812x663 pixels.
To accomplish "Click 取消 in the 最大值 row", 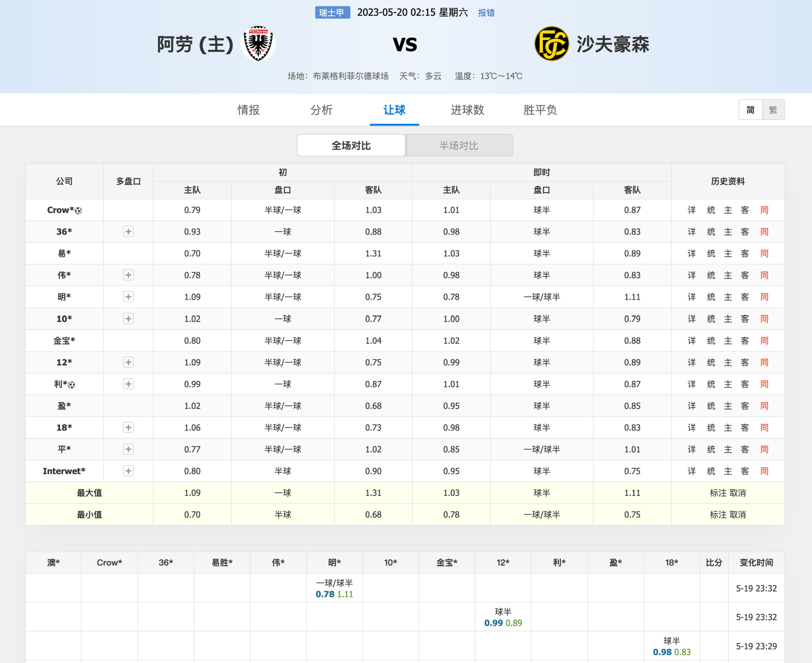I will [x=737, y=493].
